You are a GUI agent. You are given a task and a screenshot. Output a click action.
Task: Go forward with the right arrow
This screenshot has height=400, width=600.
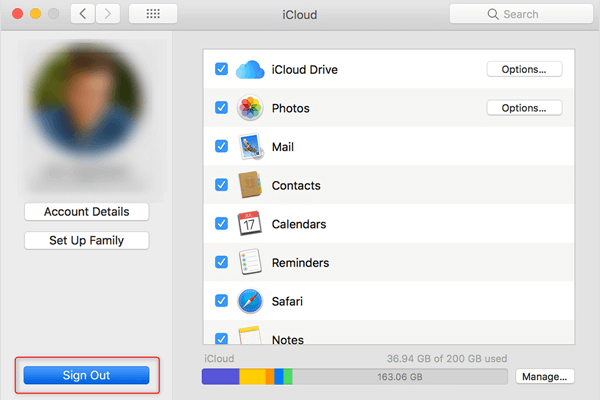click(x=108, y=14)
